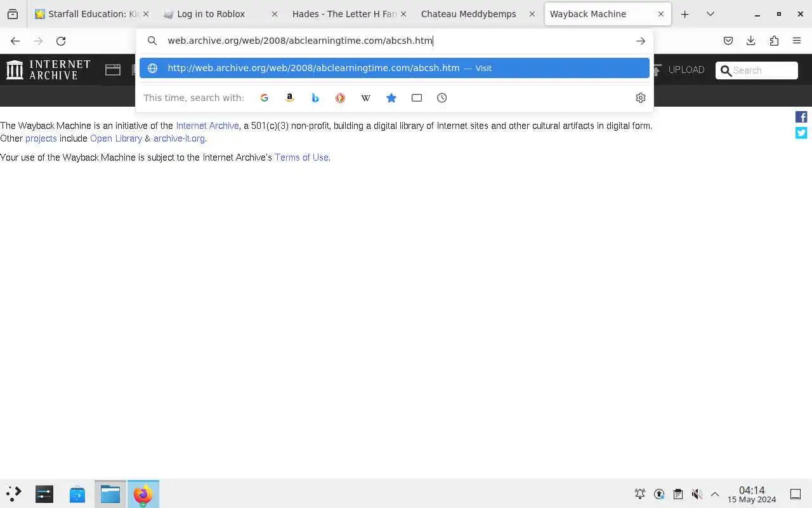Open the file manager taskbar icon
812x508 pixels.
(x=110, y=494)
